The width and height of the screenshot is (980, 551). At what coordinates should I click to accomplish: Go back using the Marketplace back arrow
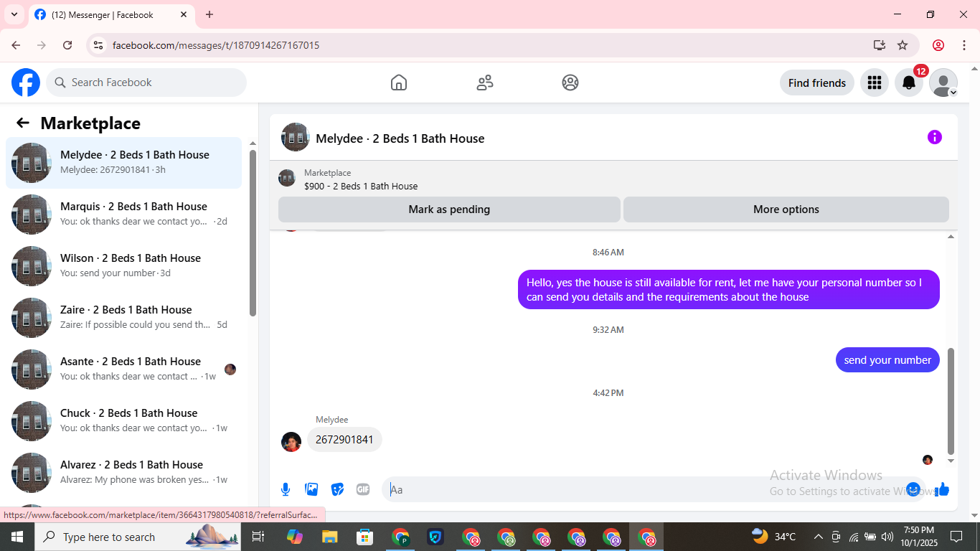(23, 123)
